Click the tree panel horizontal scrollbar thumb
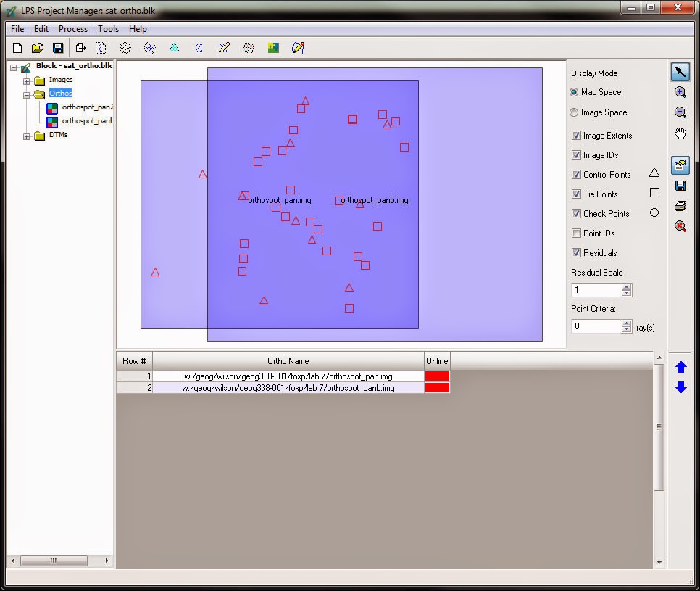The image size is (700, 591). pos(54,561)
